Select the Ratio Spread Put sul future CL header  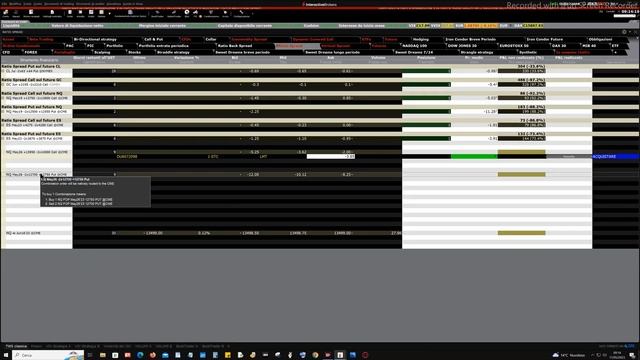[x=31, y=66]
